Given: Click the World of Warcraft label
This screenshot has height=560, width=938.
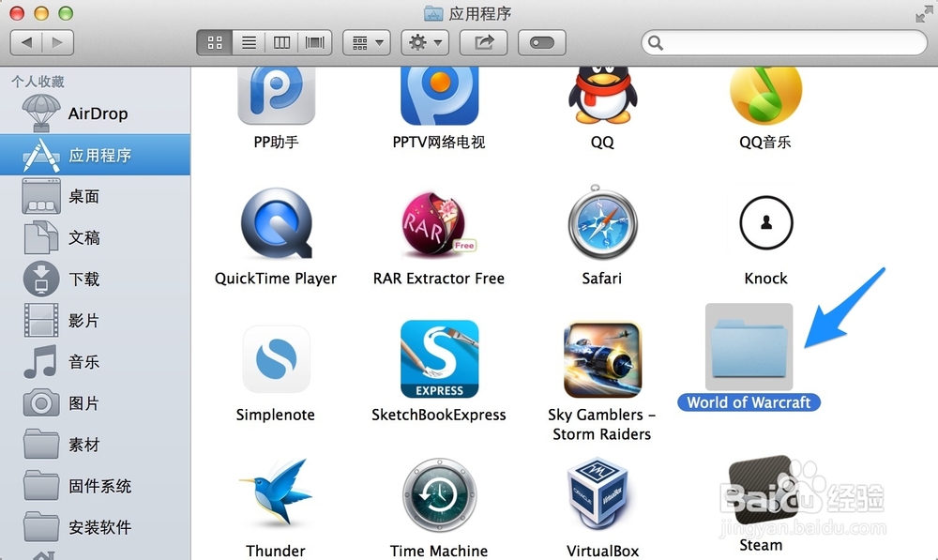Looking at the screenshot, I should pyautogui.click(x=749, y=402).
